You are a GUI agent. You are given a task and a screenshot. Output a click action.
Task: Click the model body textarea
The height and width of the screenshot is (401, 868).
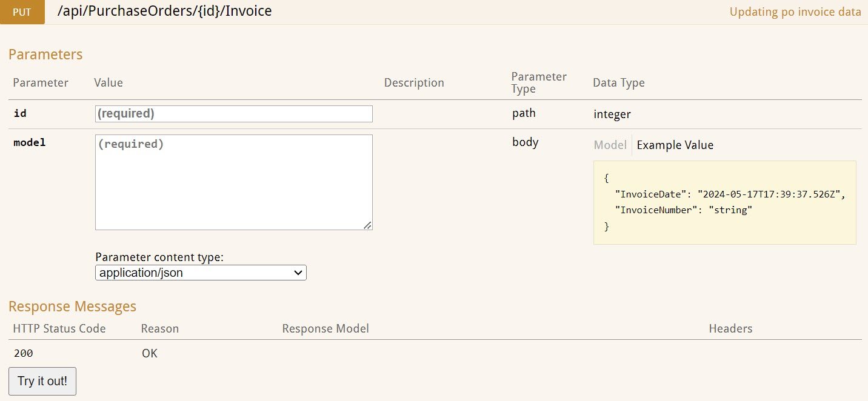233,182
